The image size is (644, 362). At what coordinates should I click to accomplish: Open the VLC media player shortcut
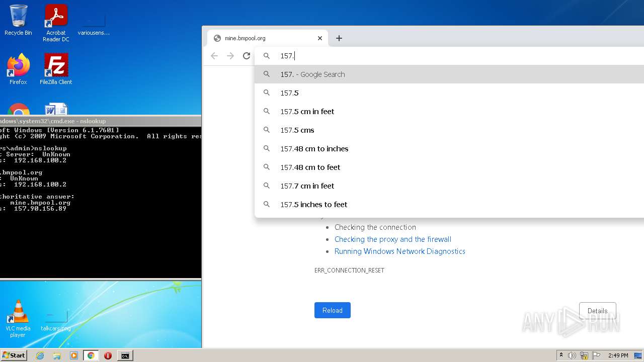[18, 319]
